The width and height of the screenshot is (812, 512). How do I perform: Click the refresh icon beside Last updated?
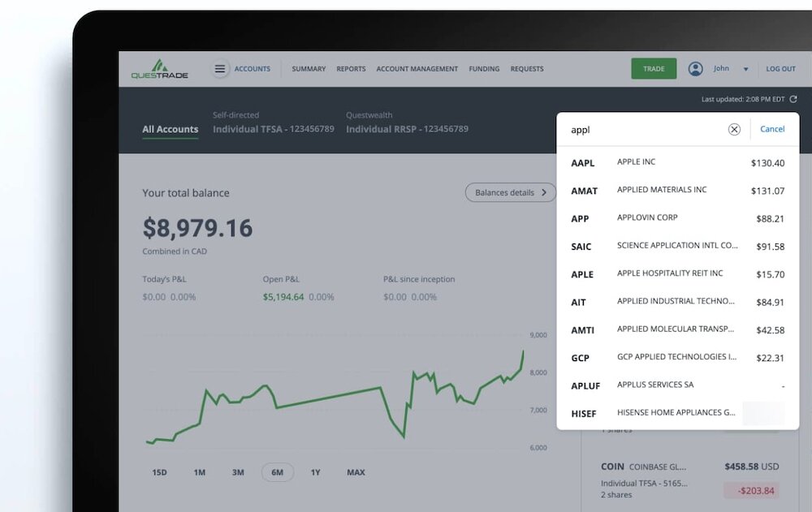(793, 99)
